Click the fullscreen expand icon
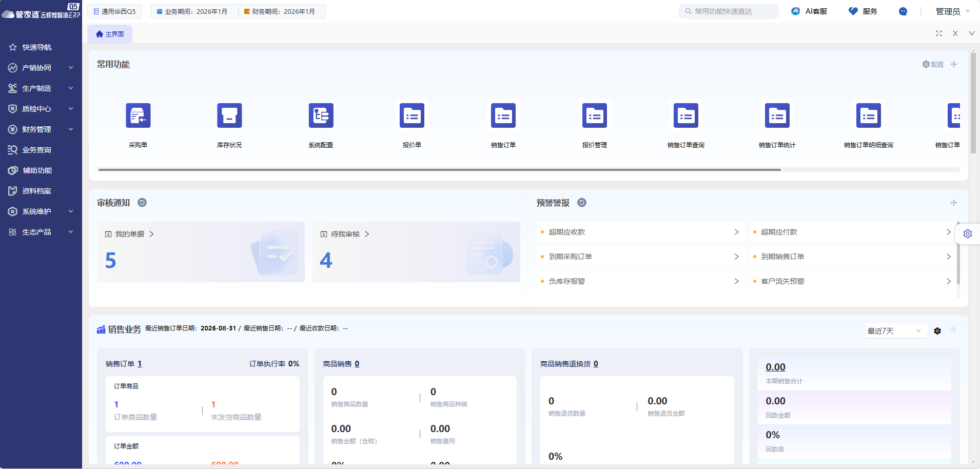The image size is (980, 469). [x=939, y=33]
